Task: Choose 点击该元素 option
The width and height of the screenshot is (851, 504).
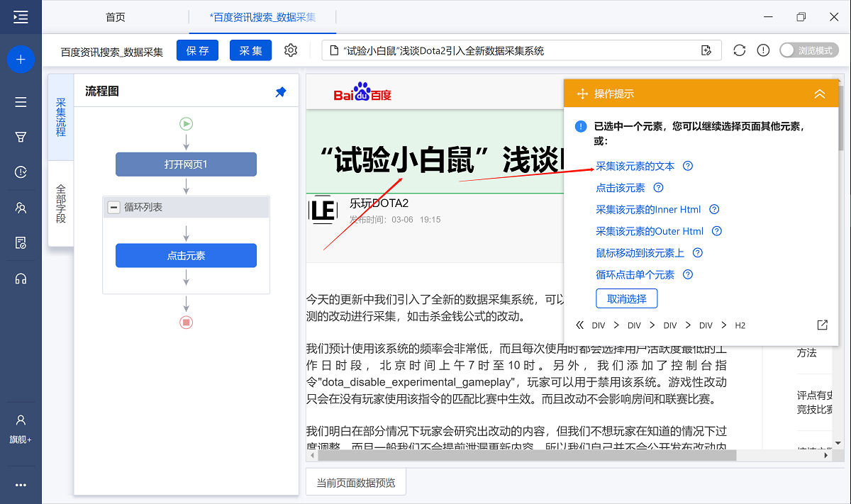Action: tap(621, 188)
